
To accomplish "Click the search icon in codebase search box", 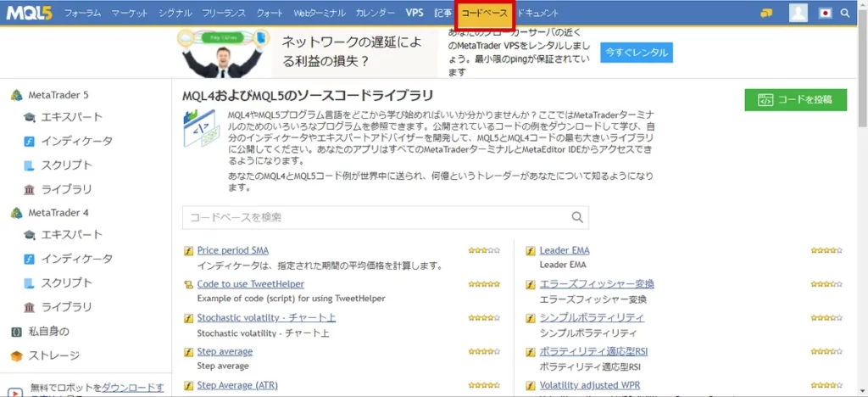I will point(577,217).
